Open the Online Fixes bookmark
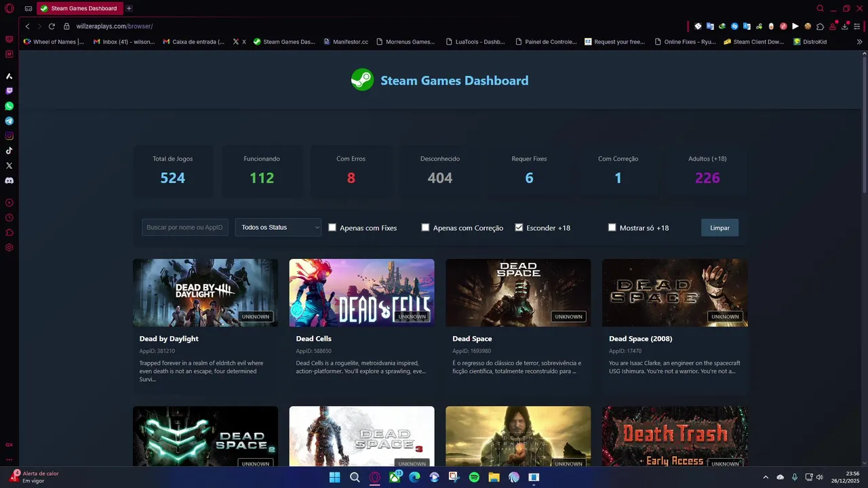 [685, 41]
